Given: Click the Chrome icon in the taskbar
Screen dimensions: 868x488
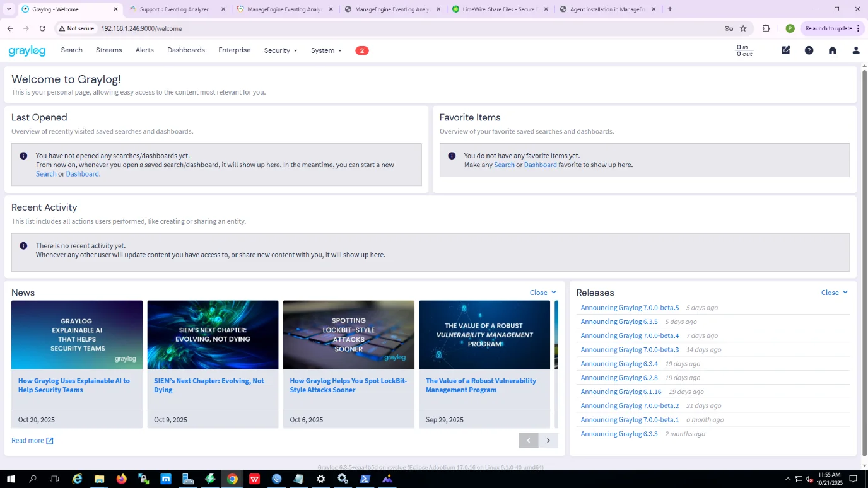Looking at the screenshot, I should pyautogui.click(x=232, y=479).
